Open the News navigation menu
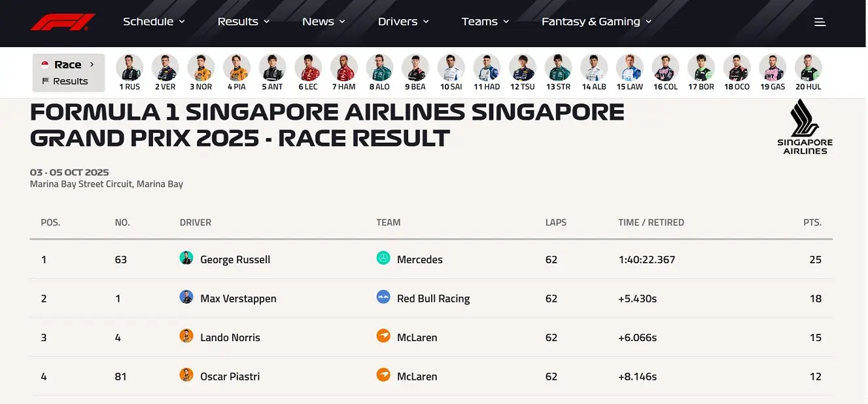The width and height of the screenshot is (868, 404). pyautogui.click(x=324, y=22)
